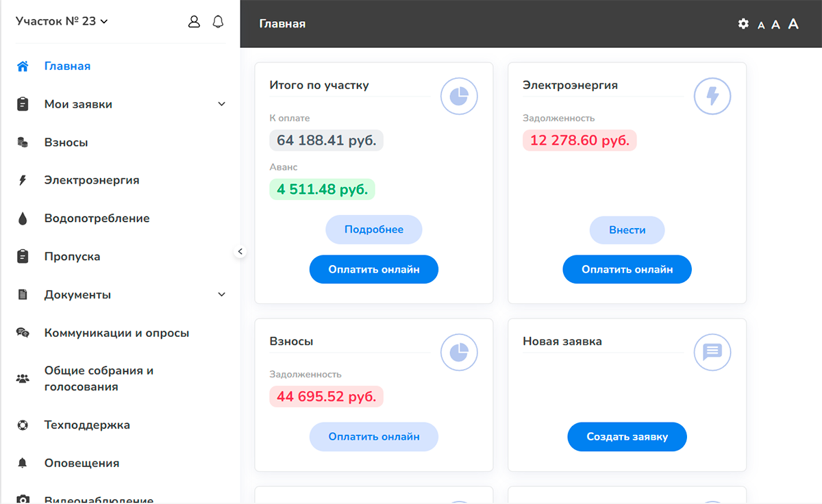This screenshot has width=822, height=504.
Task: Open the user profile icon
Action: click(194, 22)
